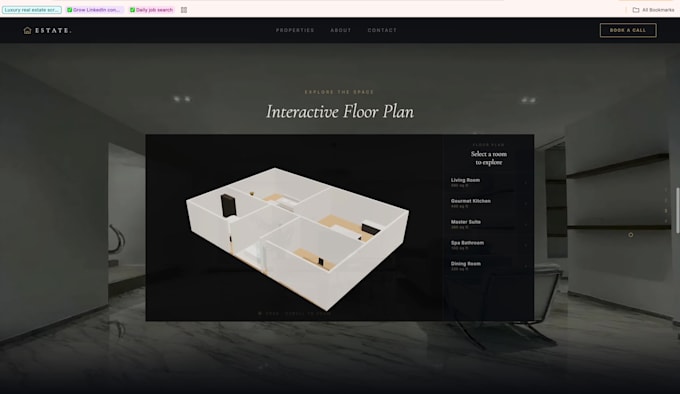The width and height of the screenshot is (680, 394).
Task: Expand the Gourmet Kitchen row arrow
Action: pyautogui.click(x=526, y=204)
